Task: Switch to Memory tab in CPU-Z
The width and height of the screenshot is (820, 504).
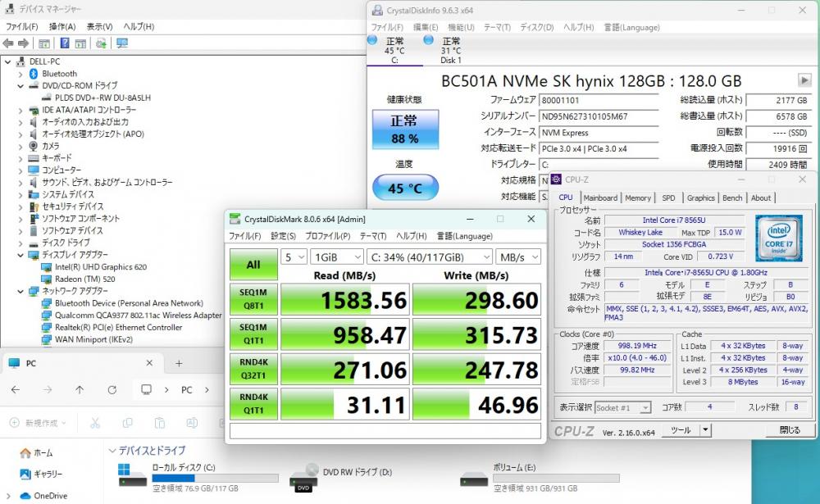Action: click(x=638, y=198)
